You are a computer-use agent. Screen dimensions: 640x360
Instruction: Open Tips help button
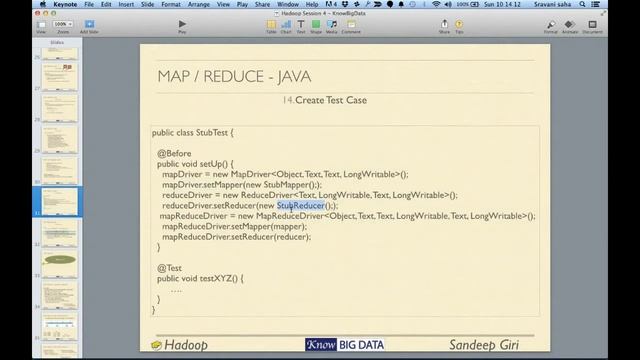coord(459,24)
